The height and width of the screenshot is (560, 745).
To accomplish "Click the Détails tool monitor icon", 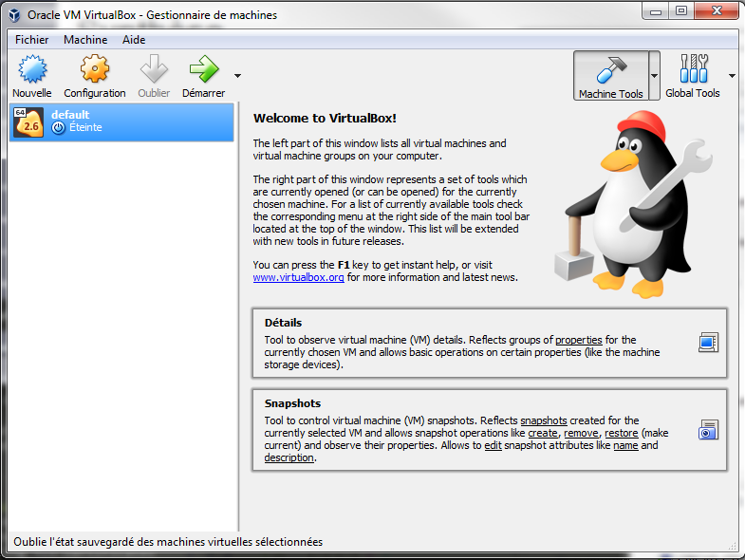I will [708, 343].
